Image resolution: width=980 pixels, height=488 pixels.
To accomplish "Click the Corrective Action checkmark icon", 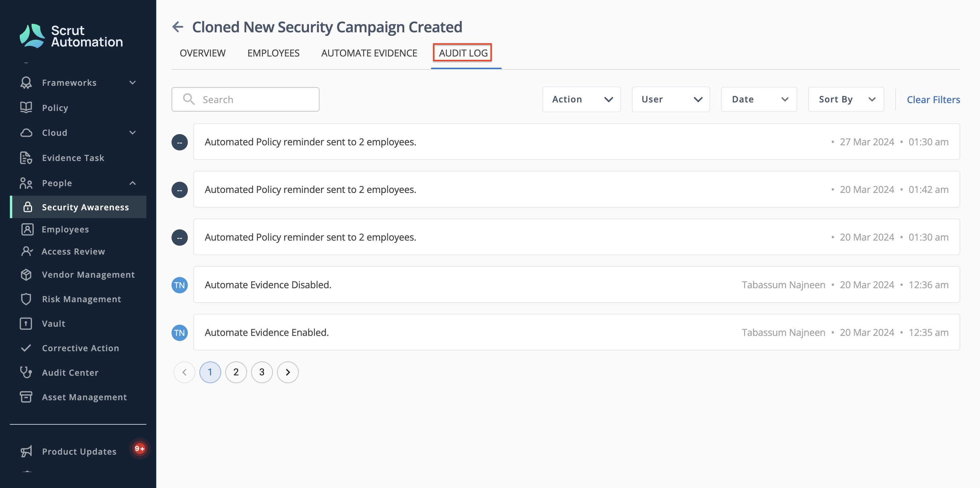I will coord(26,348).
